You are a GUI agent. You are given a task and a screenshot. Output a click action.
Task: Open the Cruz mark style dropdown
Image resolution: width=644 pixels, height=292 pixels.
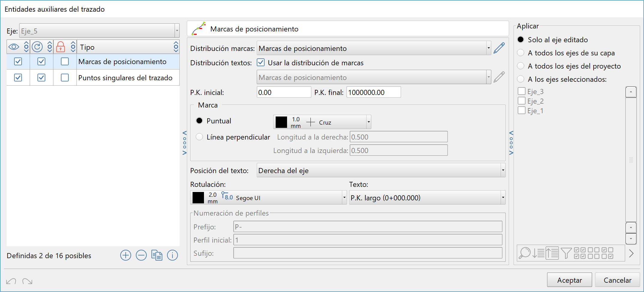click(x=322, y=122)
